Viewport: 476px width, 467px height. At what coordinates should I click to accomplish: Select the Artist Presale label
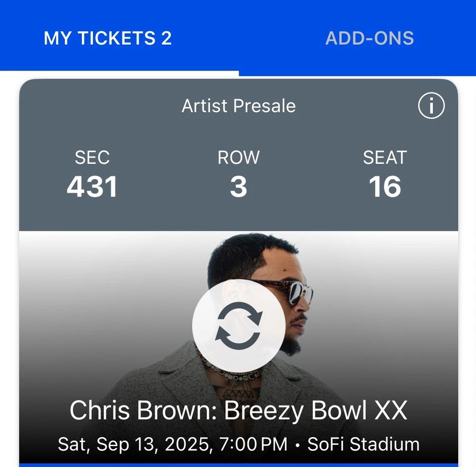238,106
